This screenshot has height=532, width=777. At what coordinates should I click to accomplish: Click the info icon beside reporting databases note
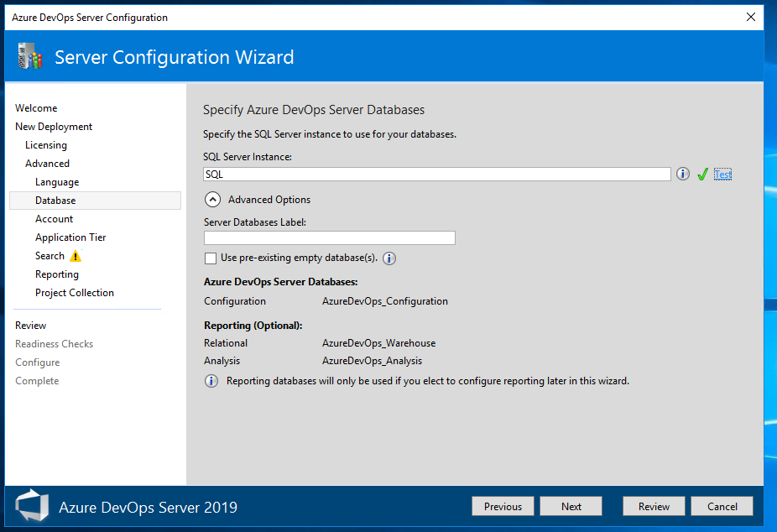(x=211, y=381)
